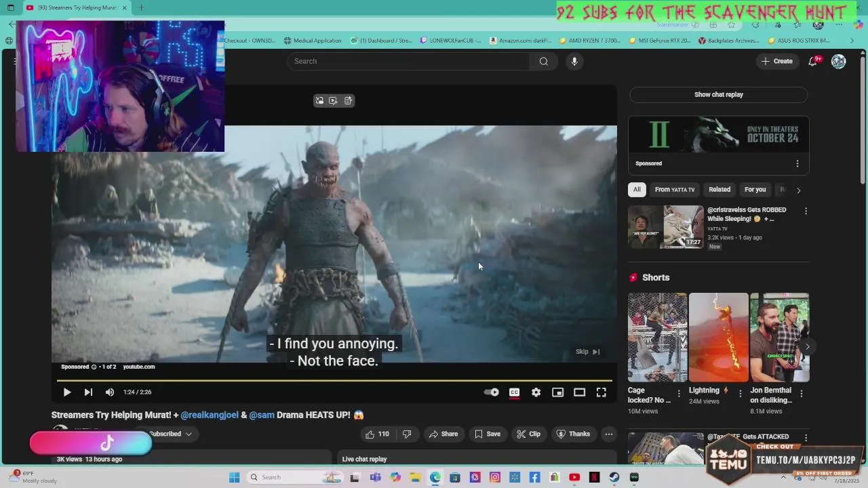Open options for Jon Bernthal Short
This screenshot has width=868, height=488.
(x=801, y=393)
